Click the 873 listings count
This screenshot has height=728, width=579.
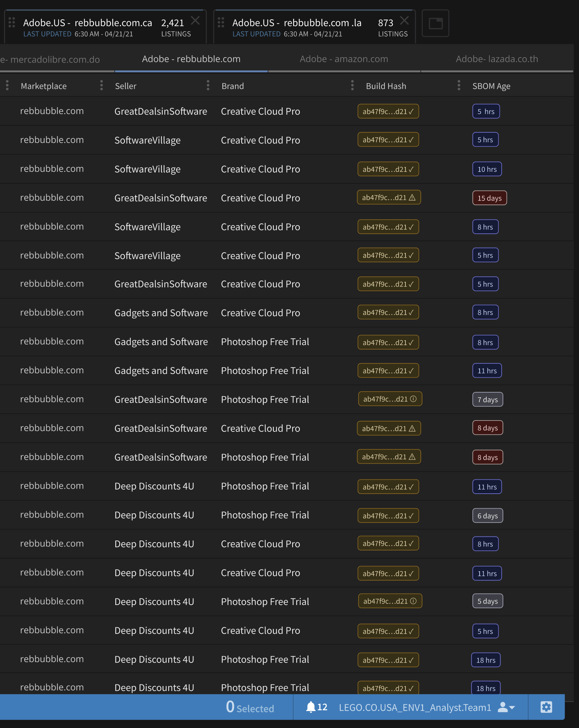(386, 23)
